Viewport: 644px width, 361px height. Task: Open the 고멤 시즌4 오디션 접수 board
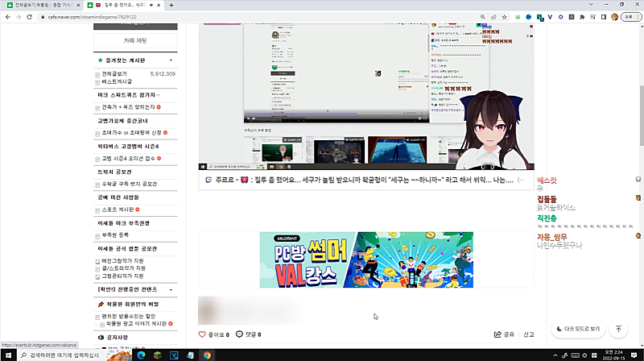pyautogui.click(x=128, y=158)
